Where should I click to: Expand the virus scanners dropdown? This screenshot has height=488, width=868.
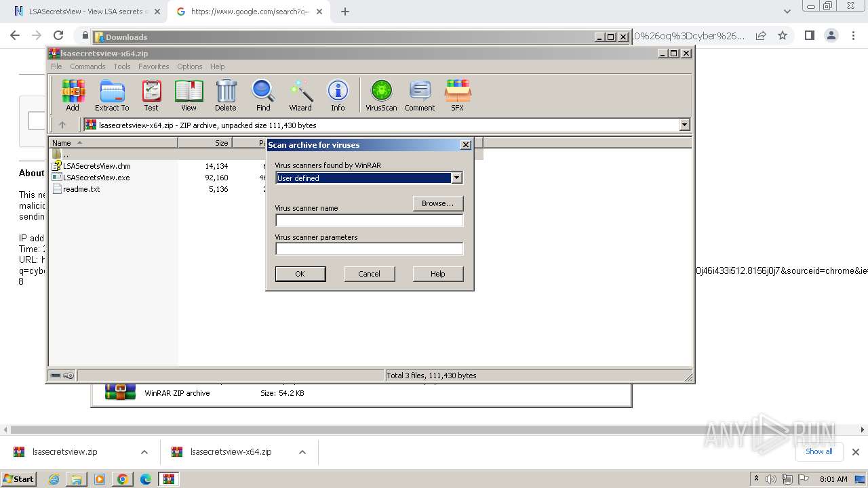pos(456,178)
